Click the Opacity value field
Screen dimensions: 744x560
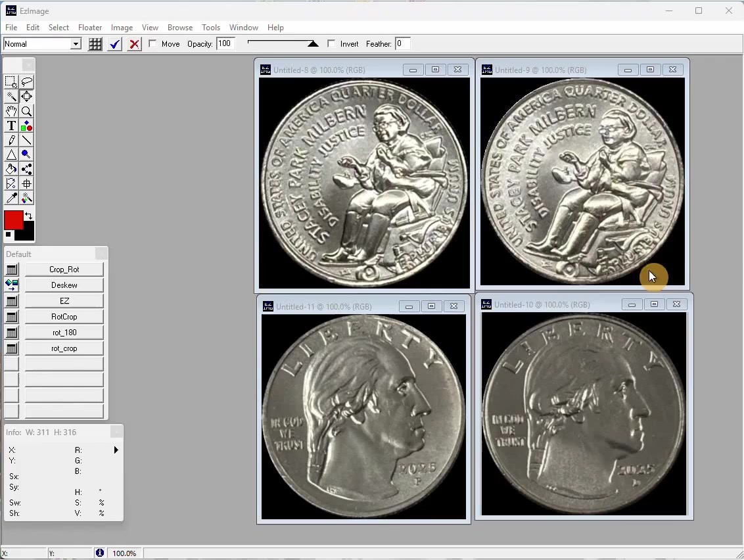click(x=226, y=43)
